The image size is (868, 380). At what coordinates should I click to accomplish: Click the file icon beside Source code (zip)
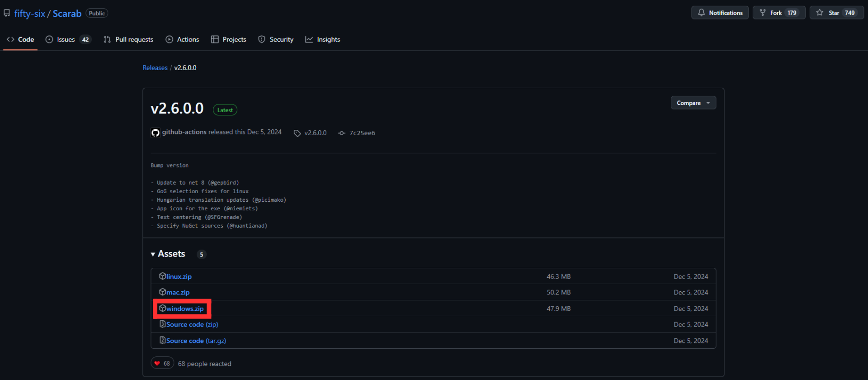coord(162,324)
